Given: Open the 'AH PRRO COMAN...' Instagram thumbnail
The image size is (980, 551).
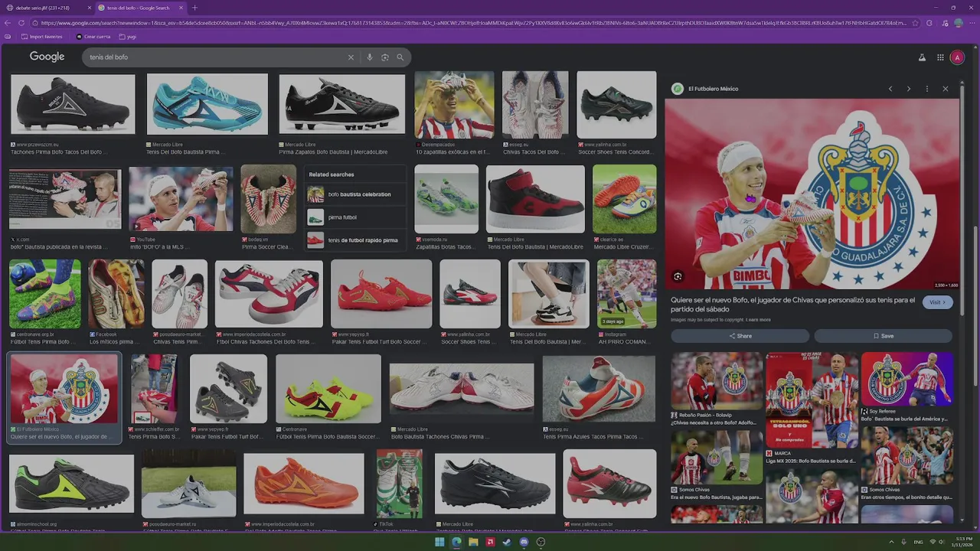Looking at the screenshot, I should click(x=626, y=294).
